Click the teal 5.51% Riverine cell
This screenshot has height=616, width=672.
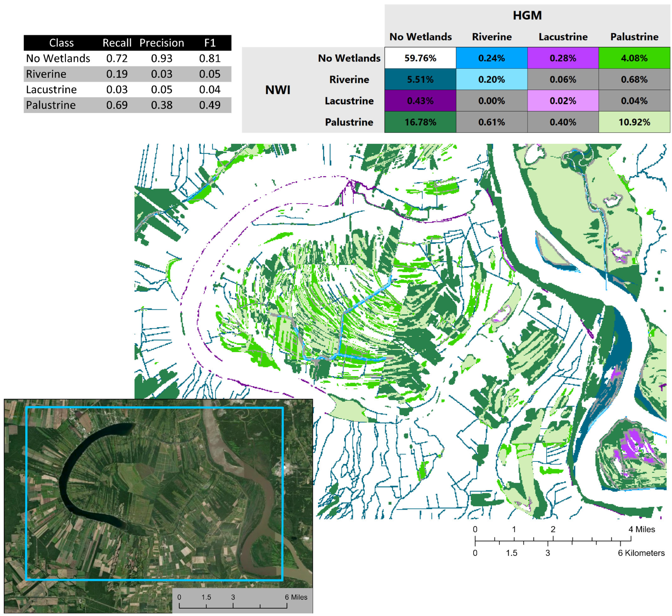click(x=420, y=79)
